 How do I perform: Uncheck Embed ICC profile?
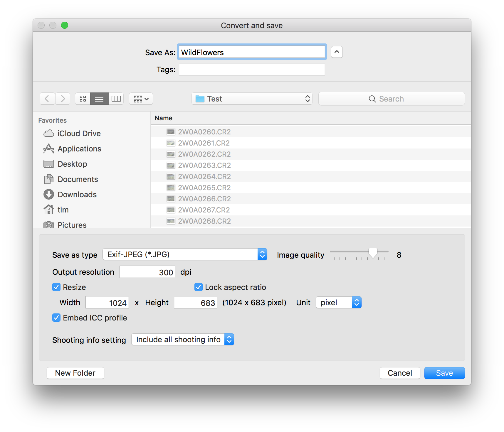click(56, 318)
